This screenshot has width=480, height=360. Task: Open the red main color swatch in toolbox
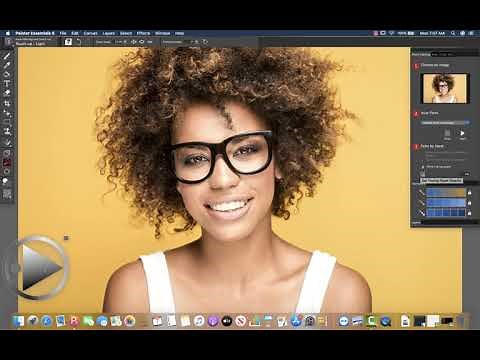pos(7,163)
